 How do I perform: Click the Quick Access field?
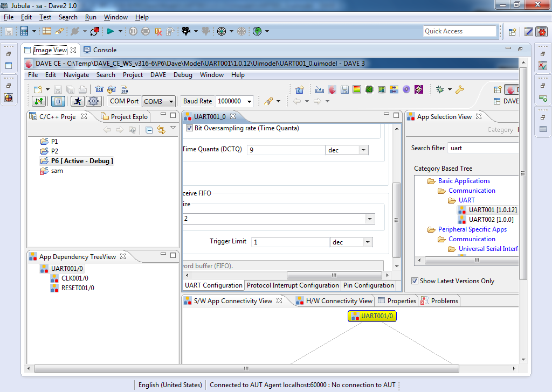460,31
